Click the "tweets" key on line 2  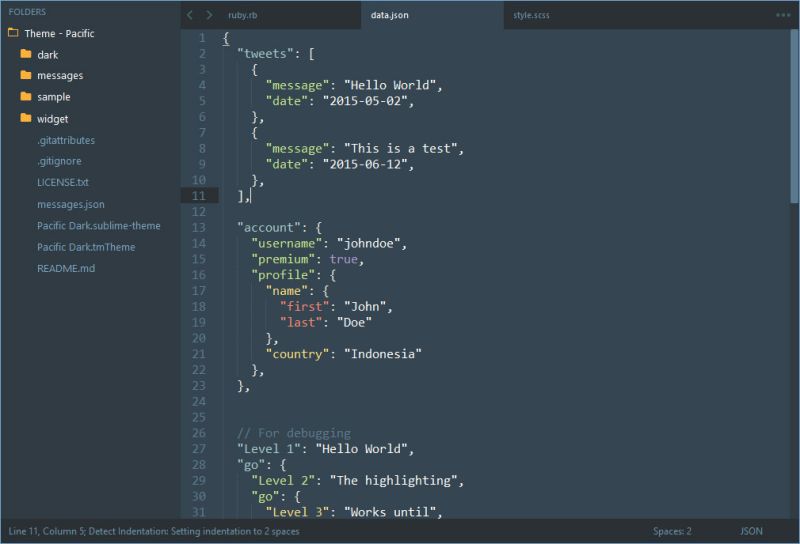click(x=265, y=54)
